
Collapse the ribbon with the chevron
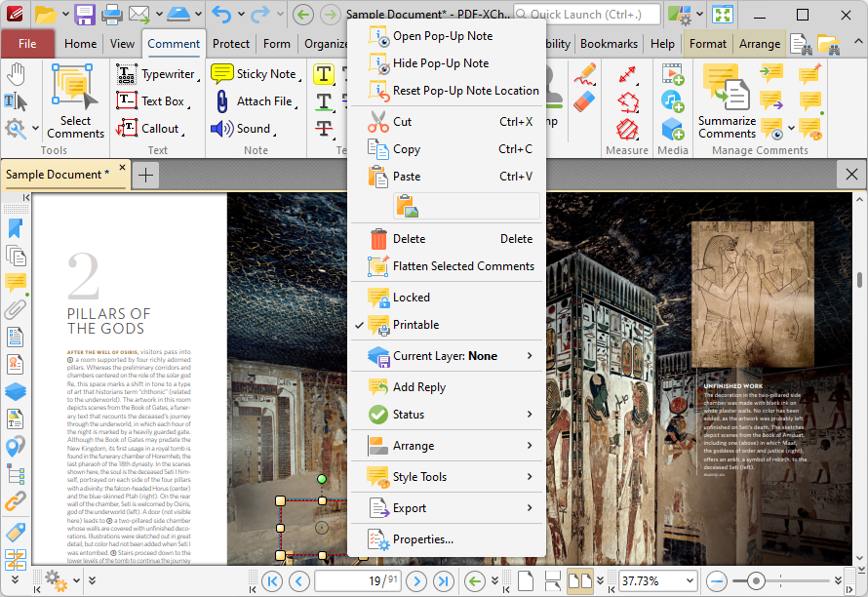(857, 42)
